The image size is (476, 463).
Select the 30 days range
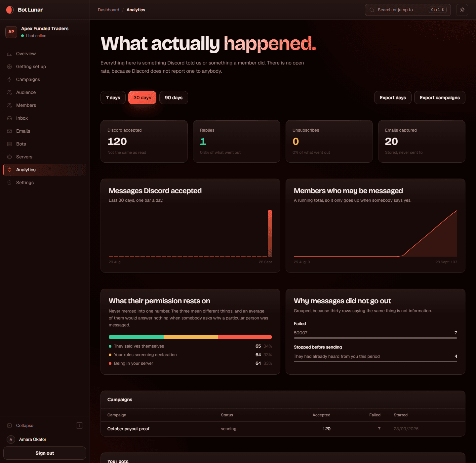pyautogui.click(x=142, y=98)
